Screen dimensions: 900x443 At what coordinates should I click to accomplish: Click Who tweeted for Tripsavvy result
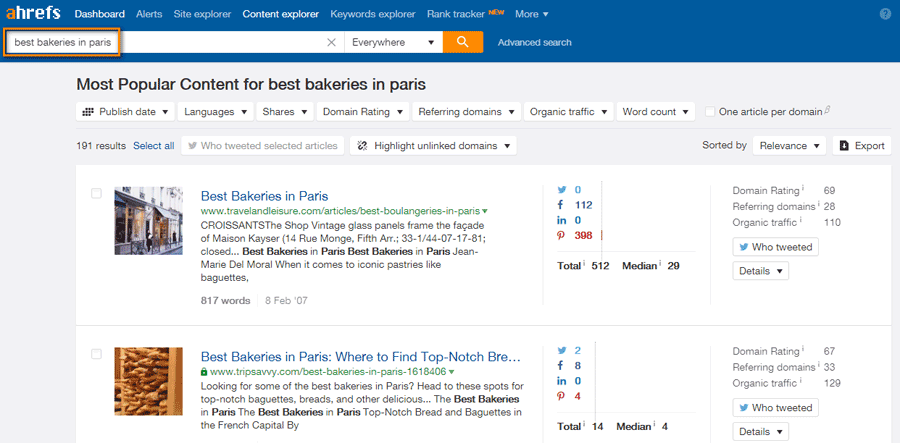775,407
